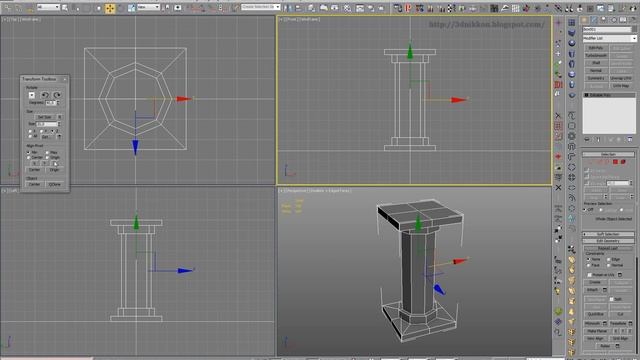Open the Hierarchy tab in command panel
This screenshot has height=360, width=640.
[604, 20]
